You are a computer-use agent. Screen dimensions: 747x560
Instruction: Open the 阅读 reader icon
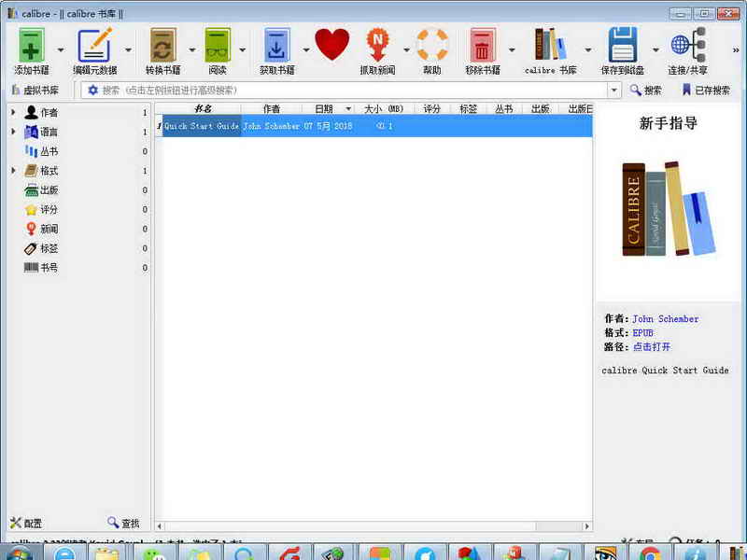(218, 45)
